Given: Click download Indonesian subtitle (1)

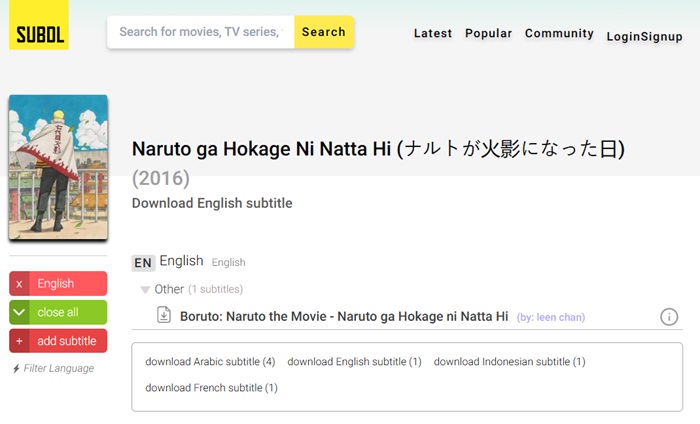Looking at the screenshot, I should click(509, 362).
